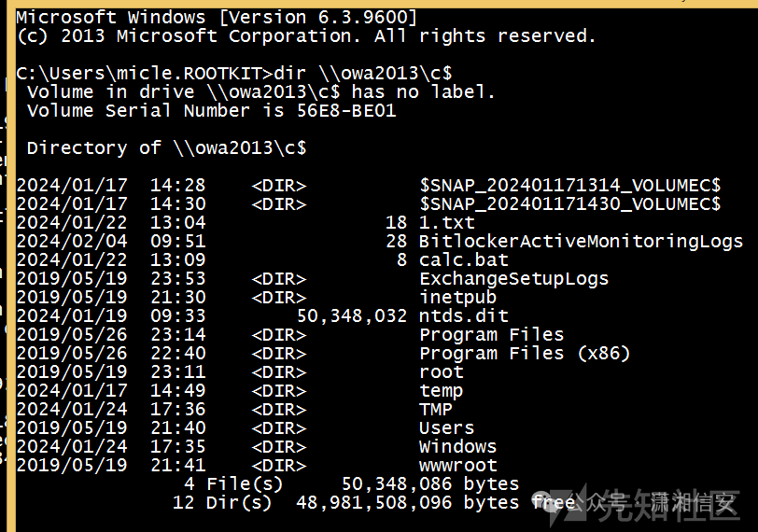Click the root directory name
The height and width of the screenshot is (532, 758).
tap(441, 372)
